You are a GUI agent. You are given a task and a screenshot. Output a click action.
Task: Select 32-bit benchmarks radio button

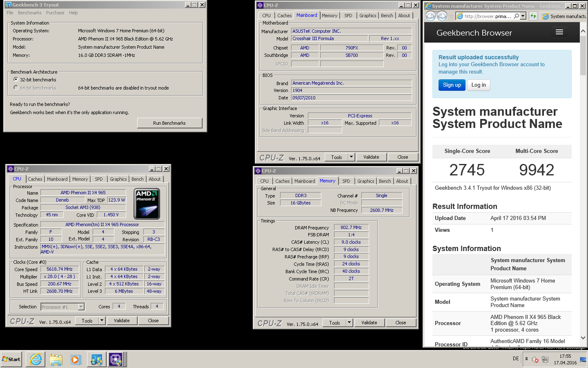[x=16, y=79]
